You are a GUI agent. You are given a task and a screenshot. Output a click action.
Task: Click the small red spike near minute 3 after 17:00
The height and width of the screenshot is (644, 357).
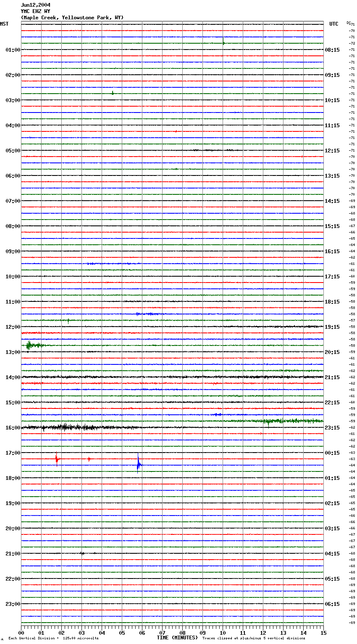coord(89,459)
